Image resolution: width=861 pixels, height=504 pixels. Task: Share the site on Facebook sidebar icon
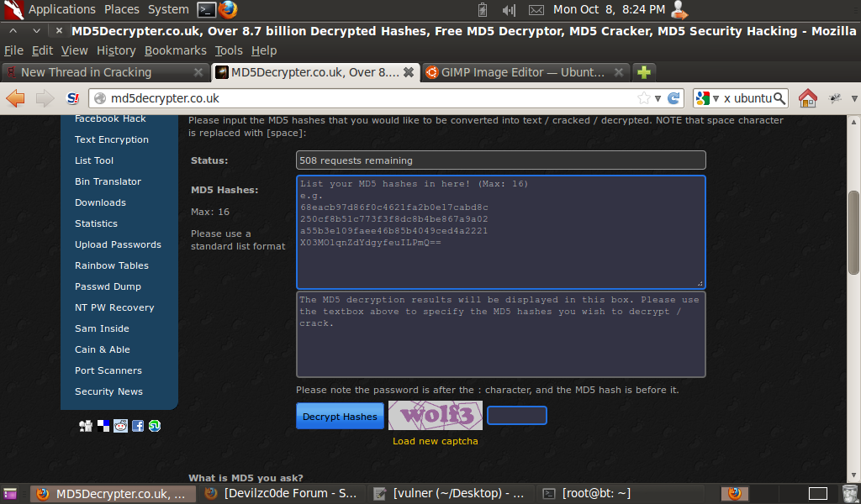[x=137, y=426]
